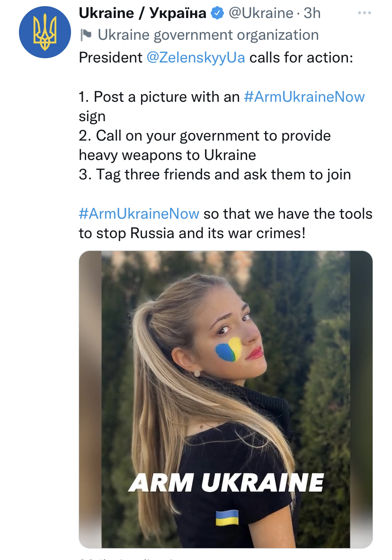This screenshot has width=392, height=560.
Task: Click the 'heavy weapons to Ukraine' line
Action: pyautogui.click(x=168, y=155)
